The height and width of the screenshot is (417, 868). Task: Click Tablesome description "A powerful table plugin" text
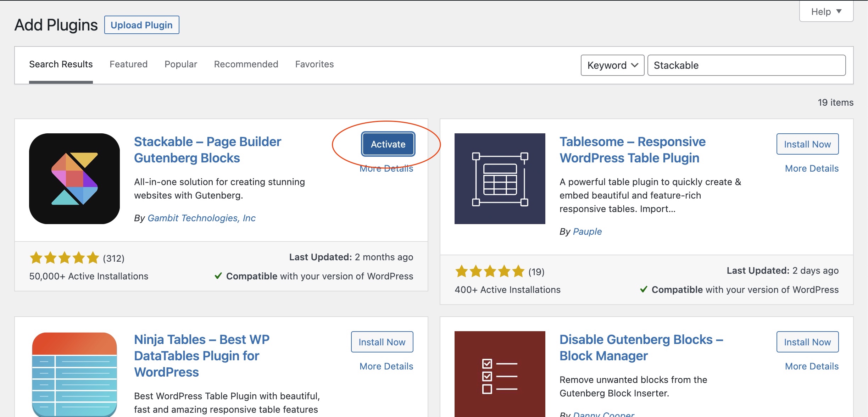tap(650, 195)
